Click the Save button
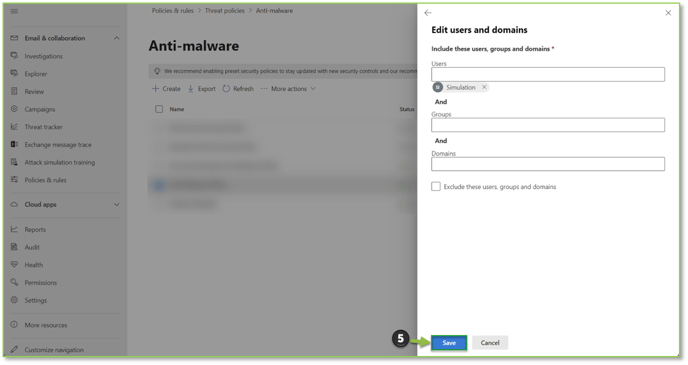The image size is (688, 365). pyautogui.click(x=449, y=343)
